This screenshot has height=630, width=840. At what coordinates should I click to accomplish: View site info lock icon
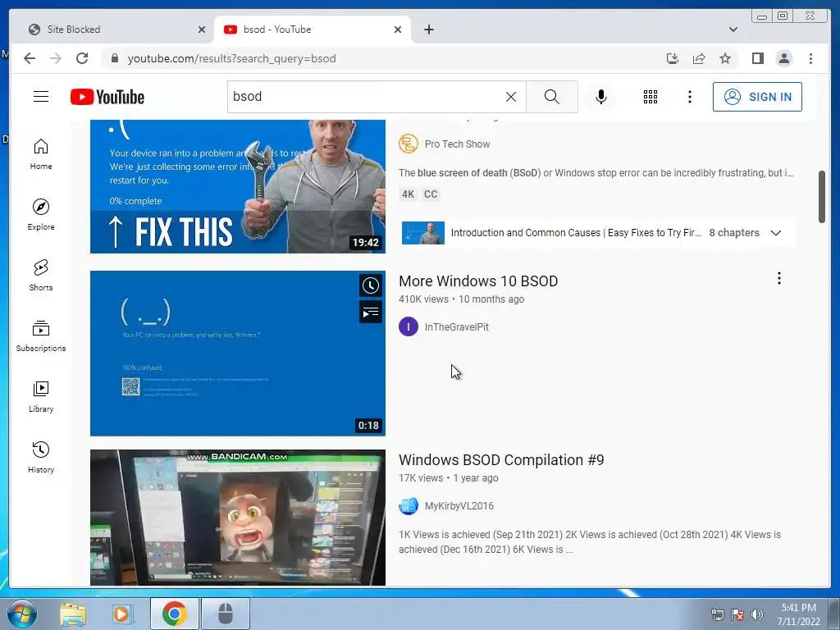click(x=114, y=58)
